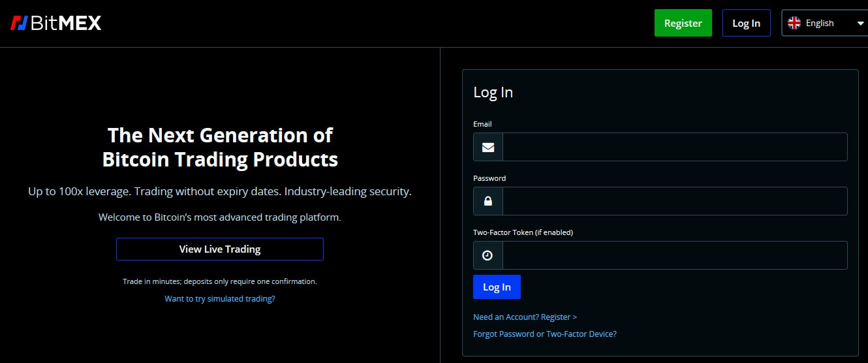The height and width of the screenshot is (363, 868).
Task: Click the clock icon beside Two-Factor field
Action: point(488,255)
